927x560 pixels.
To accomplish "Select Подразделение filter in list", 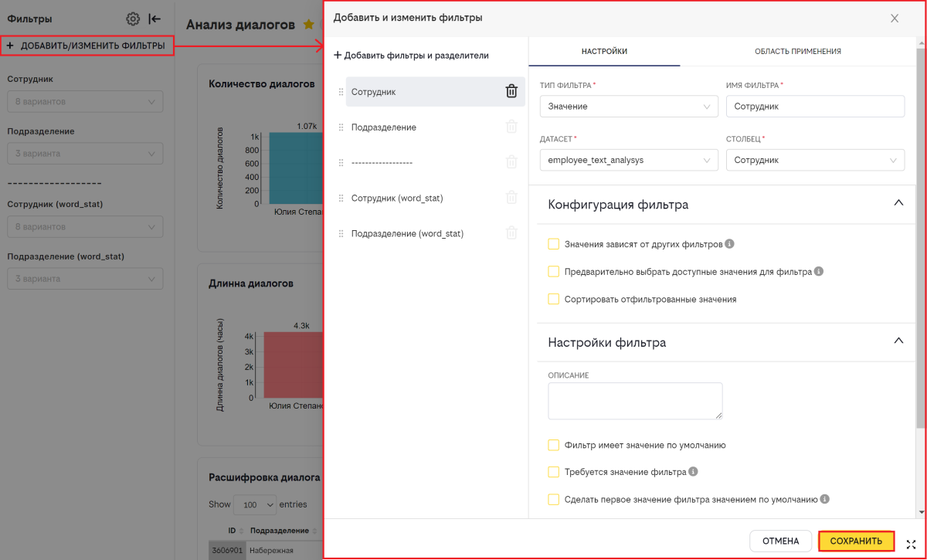I will coord(384,127).
